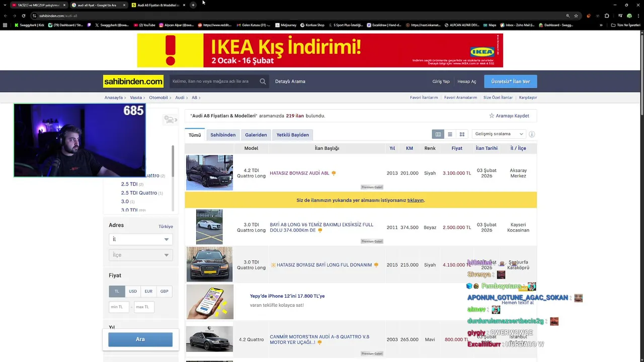Open apps grid icon in bookmarks bar
The image size is (644, 362).
(x=5, y=25)
